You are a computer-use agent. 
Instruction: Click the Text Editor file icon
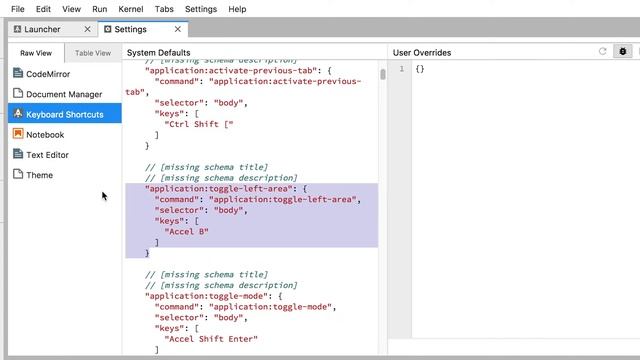(18, 154)
